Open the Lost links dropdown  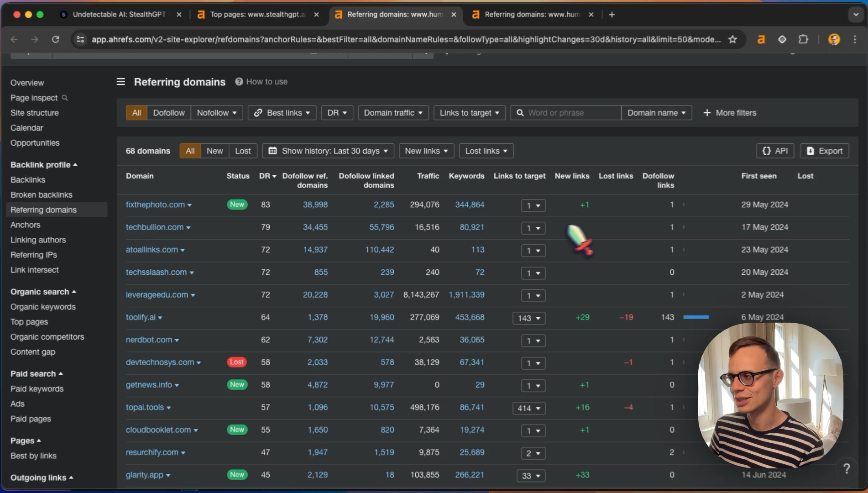pyautogui.click(x=486, y=151)
